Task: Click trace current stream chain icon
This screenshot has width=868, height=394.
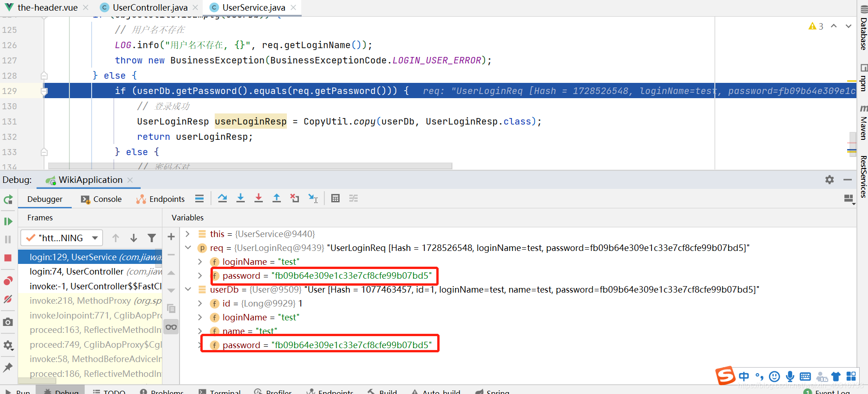Action: (353, 199)
